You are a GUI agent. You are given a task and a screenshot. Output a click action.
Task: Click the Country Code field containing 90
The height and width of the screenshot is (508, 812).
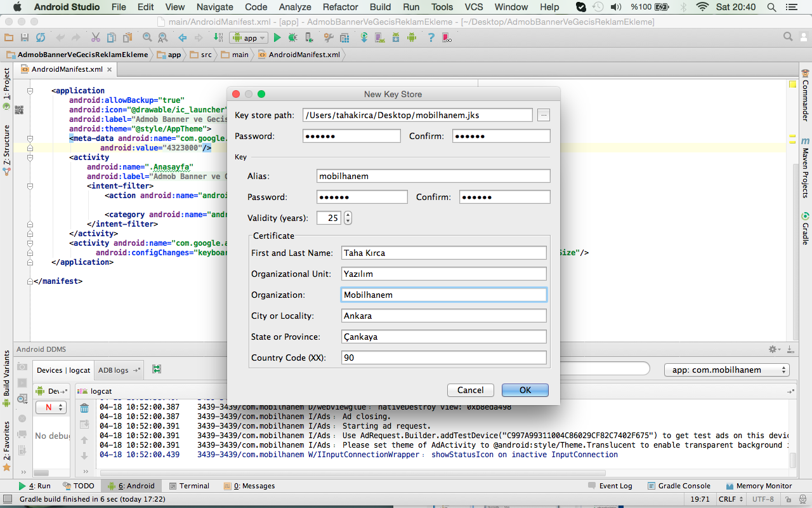[x=444, y=358]
